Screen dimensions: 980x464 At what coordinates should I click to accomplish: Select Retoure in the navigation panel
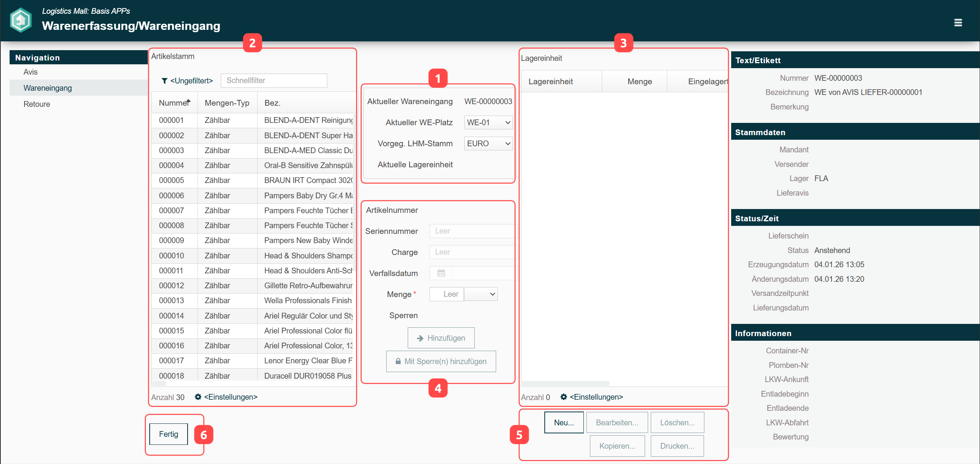[37, 104]
